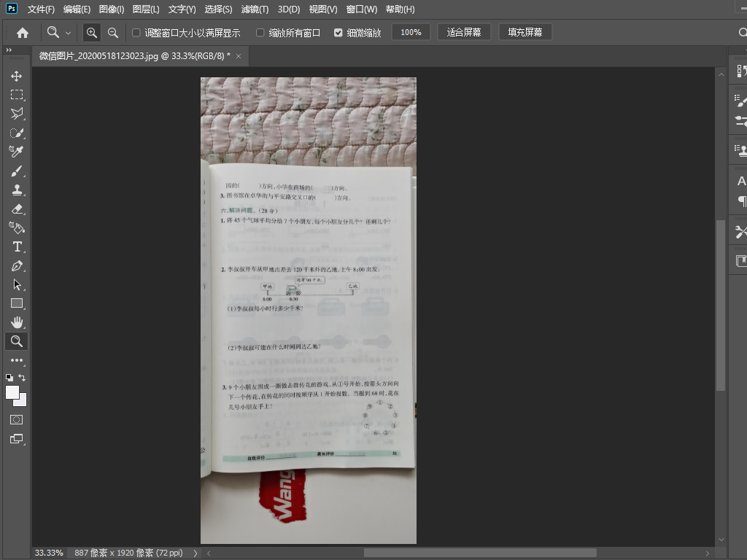Click the 填充屏幕 button

point(525,31)
